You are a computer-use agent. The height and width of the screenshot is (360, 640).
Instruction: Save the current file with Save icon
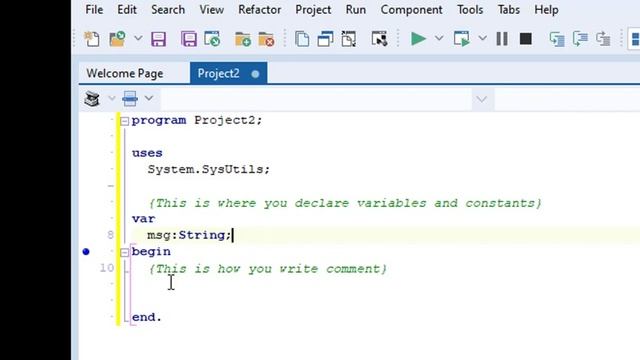point(158,40)
